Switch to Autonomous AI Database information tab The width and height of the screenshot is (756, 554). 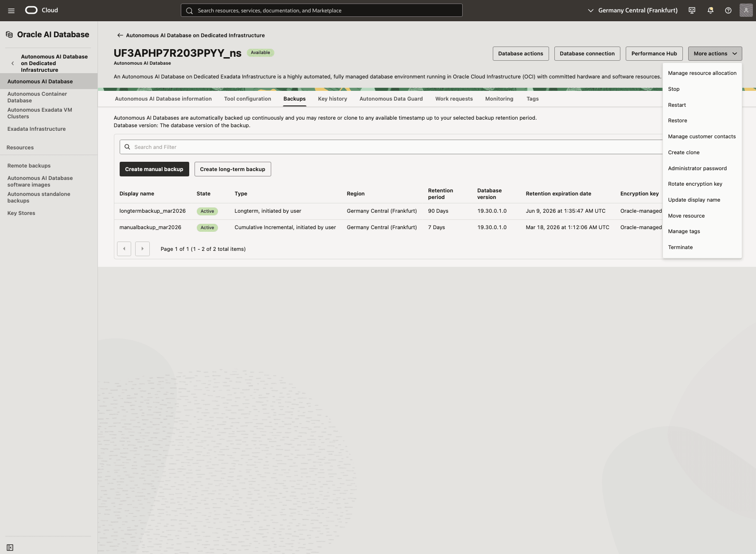[163, 99]
